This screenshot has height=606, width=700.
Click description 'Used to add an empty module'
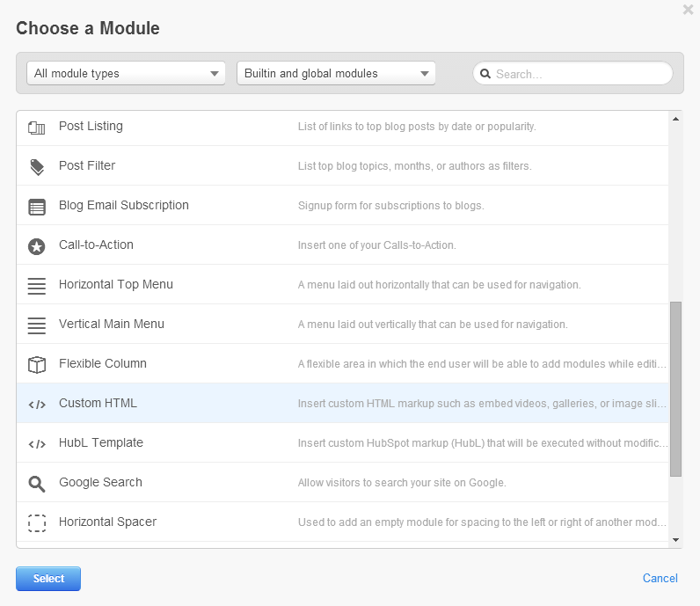pos(482,522)
